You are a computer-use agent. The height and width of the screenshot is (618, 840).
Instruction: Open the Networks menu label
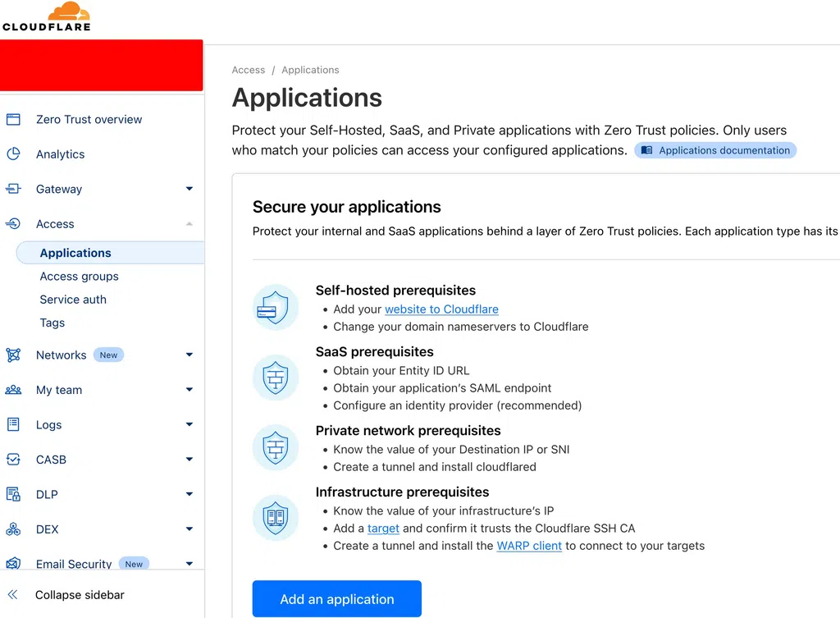(61, 355)
